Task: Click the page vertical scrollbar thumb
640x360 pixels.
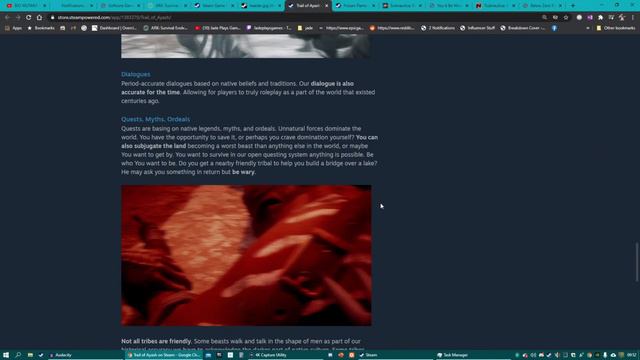Action: pyautogui.click(x=636, y=262)
